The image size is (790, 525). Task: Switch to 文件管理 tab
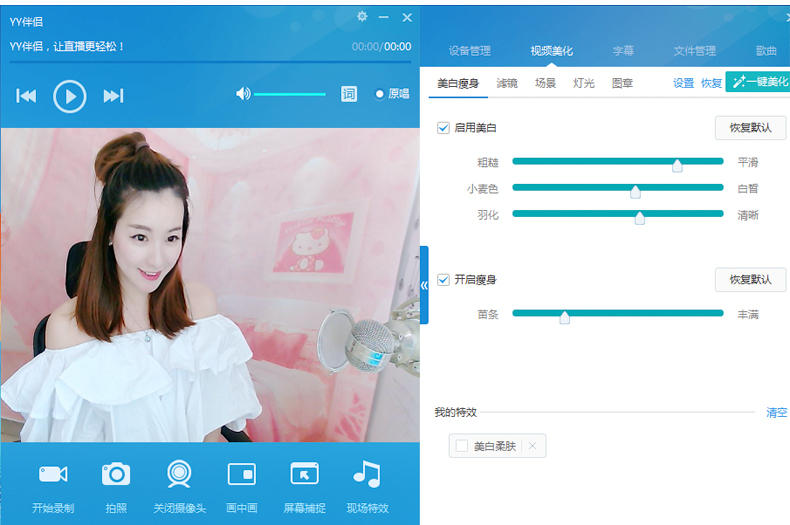pyautogui.click(x=695, y=51)
